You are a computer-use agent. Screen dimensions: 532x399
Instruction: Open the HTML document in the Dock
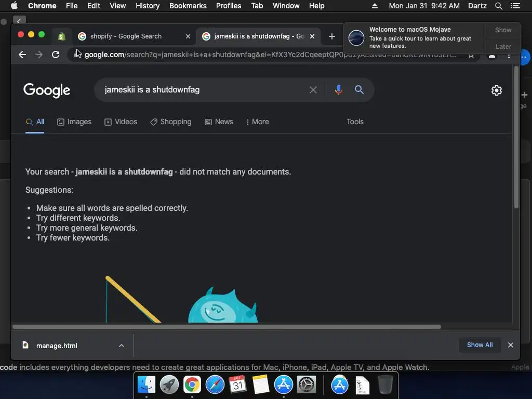[362, 385]
